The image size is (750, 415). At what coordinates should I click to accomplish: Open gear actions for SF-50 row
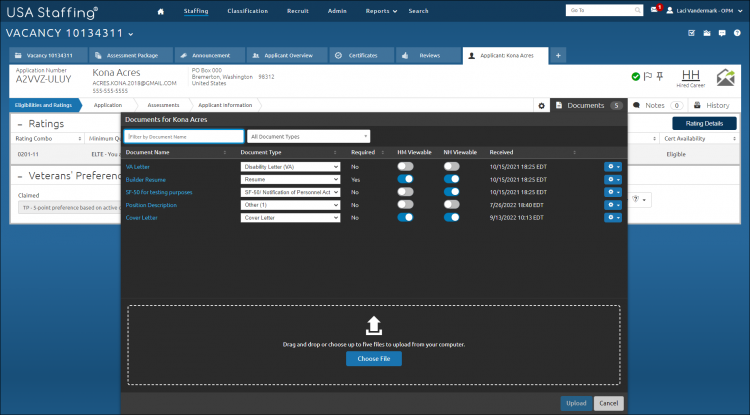point(613,192)
